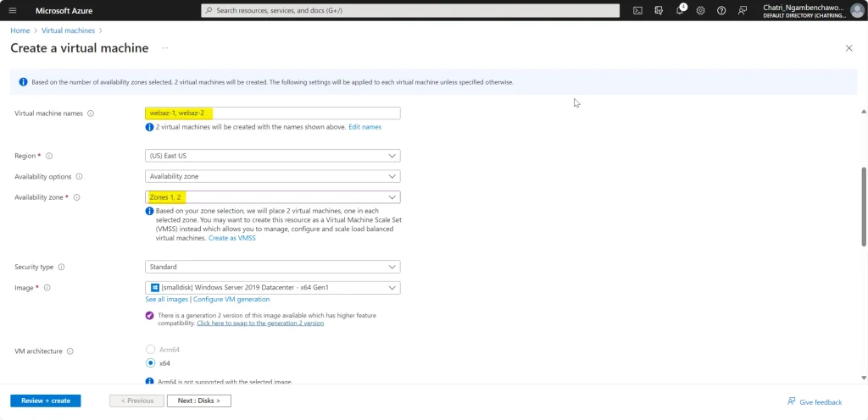Click info icon beside Arm64 not supported note
Viewport: 868px width, 420px height.
pos(149,381)
